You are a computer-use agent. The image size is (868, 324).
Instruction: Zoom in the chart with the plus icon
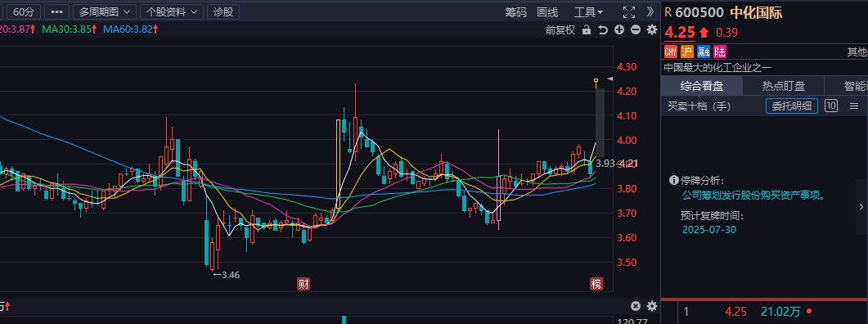click(619, 30)
